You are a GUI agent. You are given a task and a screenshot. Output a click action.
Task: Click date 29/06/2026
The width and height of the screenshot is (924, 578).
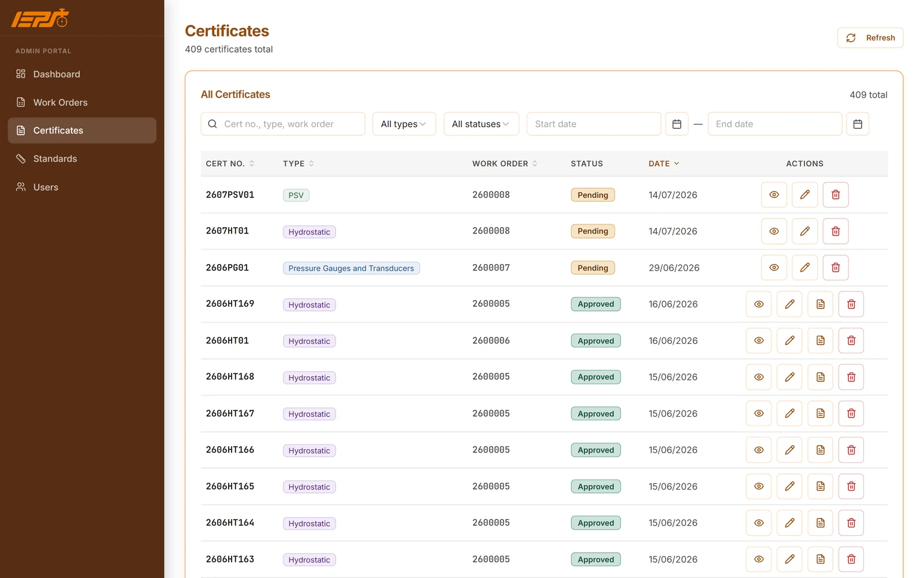tap(674, 268)
